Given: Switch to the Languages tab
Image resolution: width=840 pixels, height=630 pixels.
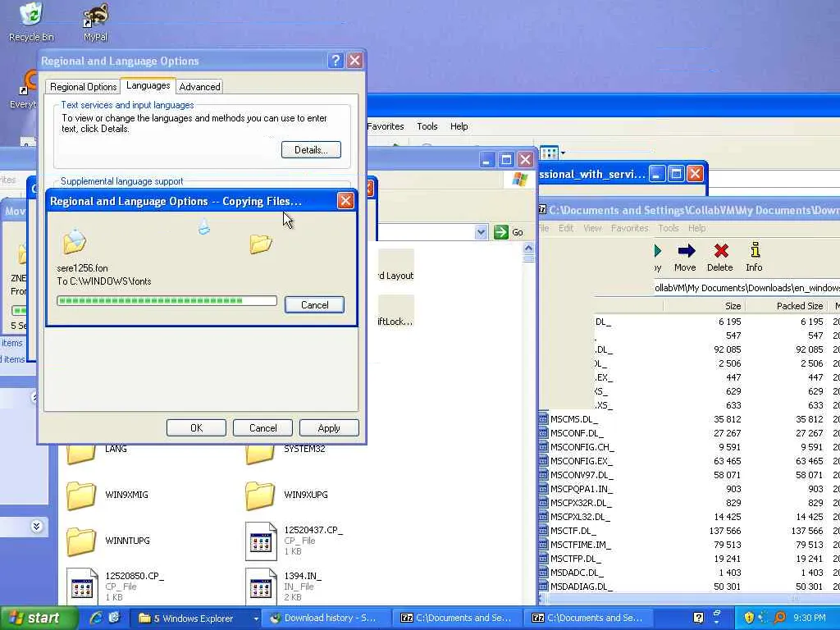Looking at the screenshot, I should 148,85.
